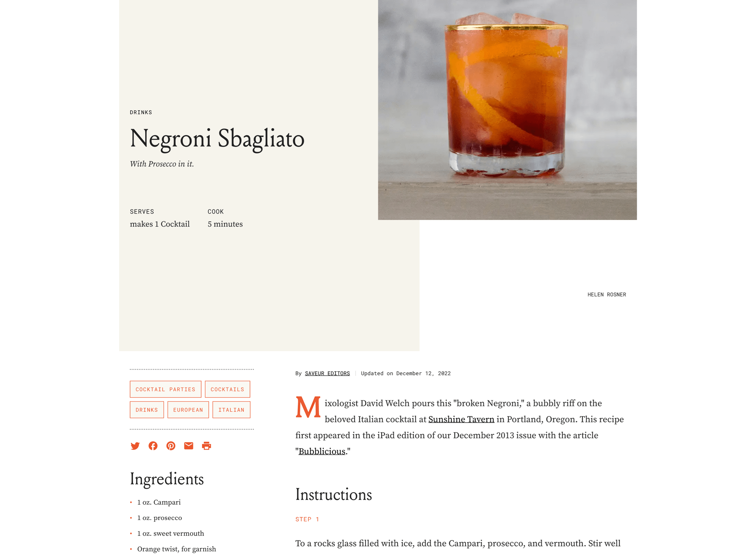Open the Ingredients list expander

(166, 479)
